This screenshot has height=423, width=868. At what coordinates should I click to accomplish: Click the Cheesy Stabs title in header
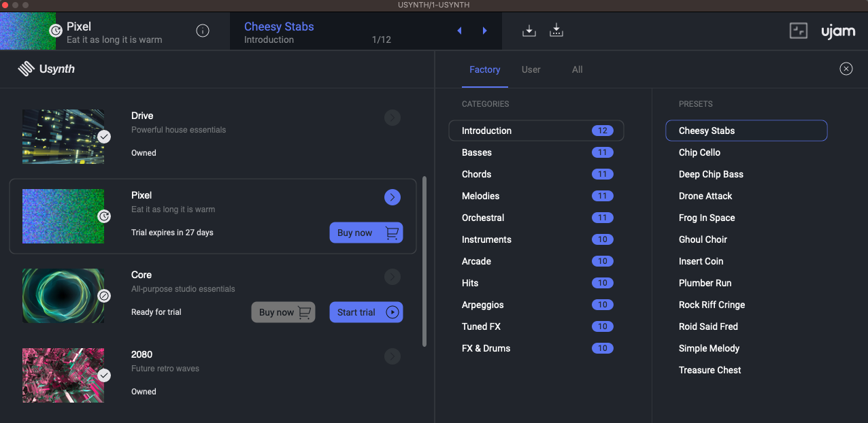279,27
